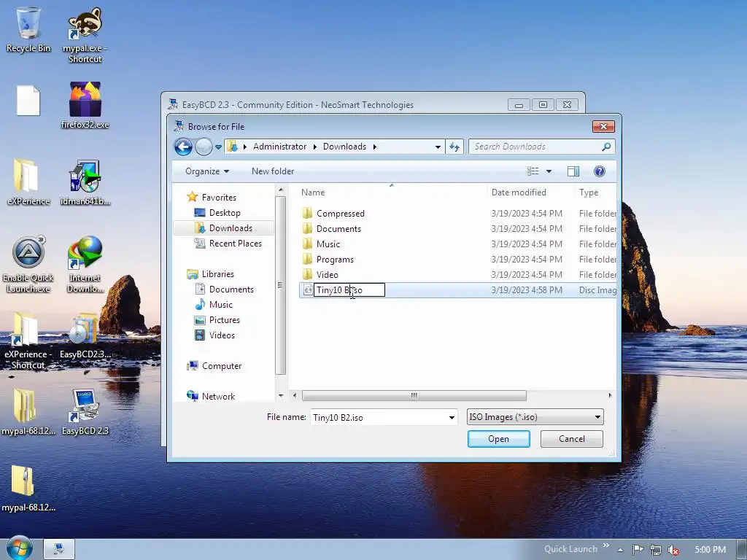
Task: Sort by the Date modified column header
Action: click(519, 192)
